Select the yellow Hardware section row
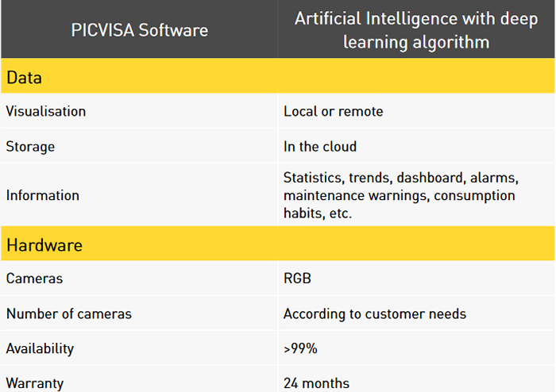 tap(278, 245)
